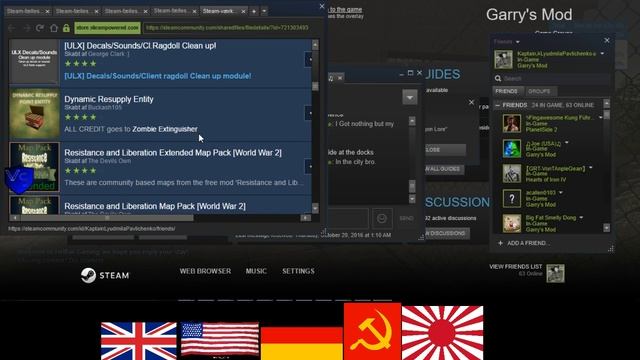Image resolution: width=640 pixels, height=360 pixels.
Task: Open Resistance and Liberation Extended Map Pack
Action: [173, 153]
